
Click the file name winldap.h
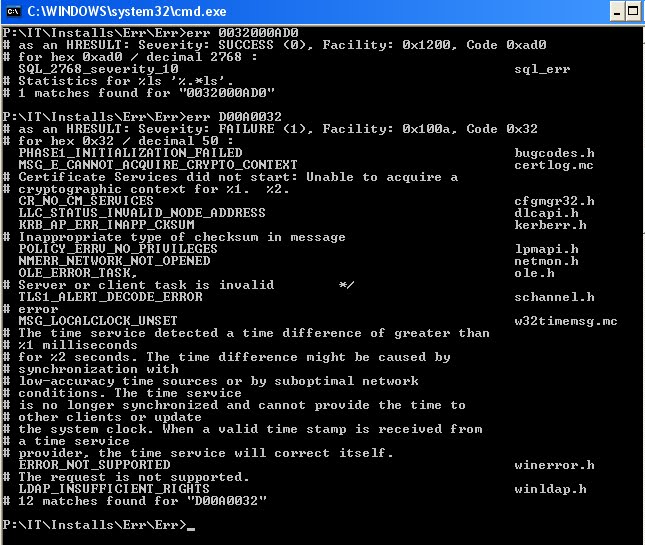pyautogui.click(x=550, y=489)
